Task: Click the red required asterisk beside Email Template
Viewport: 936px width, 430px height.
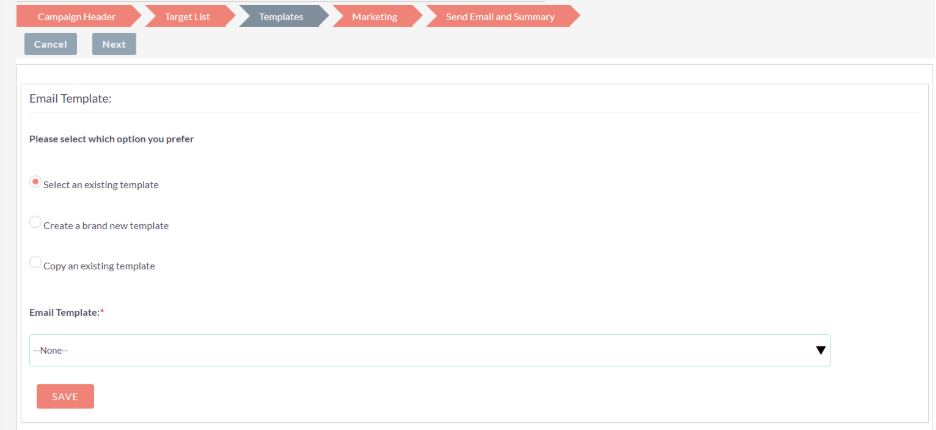Action: point(102,313)
